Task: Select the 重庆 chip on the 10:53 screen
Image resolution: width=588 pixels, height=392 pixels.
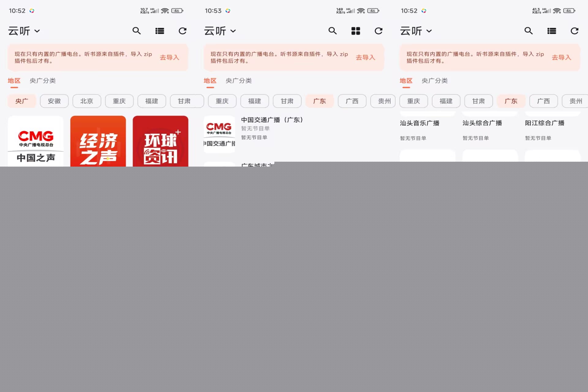Action: pyautogui.click(x=222, y=101)
